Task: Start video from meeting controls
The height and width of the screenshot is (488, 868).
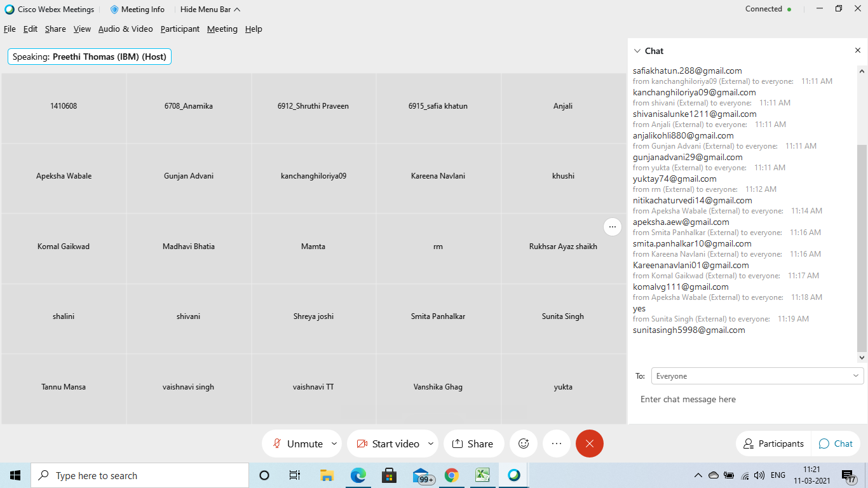Action: 388,444
